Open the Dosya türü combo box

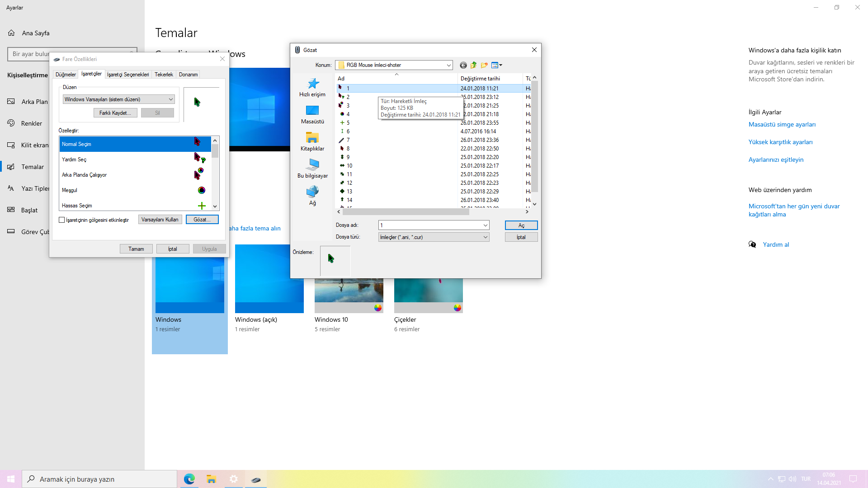tap(434, 237)
